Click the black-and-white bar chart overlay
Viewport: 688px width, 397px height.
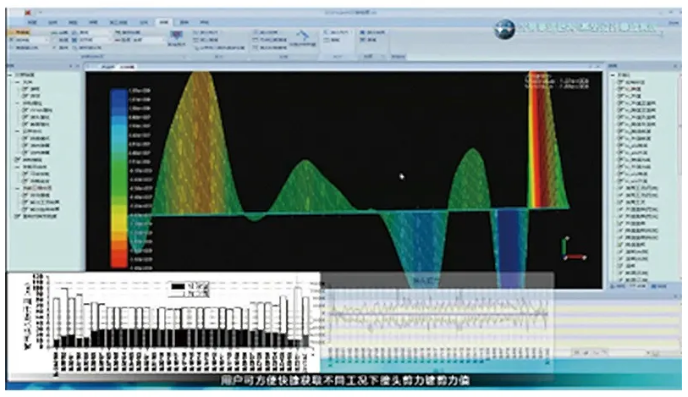163,322
